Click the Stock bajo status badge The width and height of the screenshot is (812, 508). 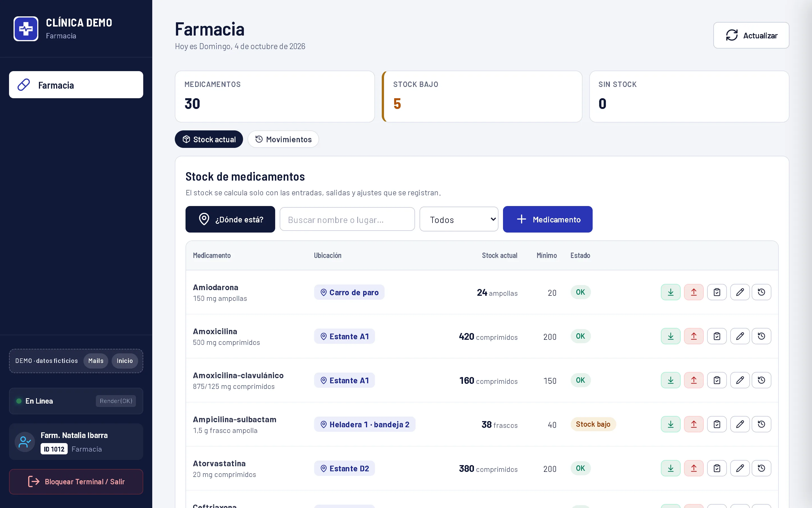(593, 424)
